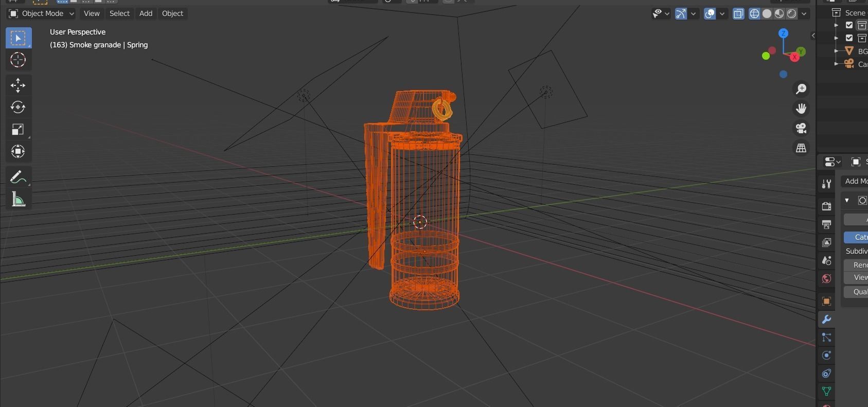868x407 pixels.
Task: Activate the 3D Cursor tool
Action: (19, 60)
